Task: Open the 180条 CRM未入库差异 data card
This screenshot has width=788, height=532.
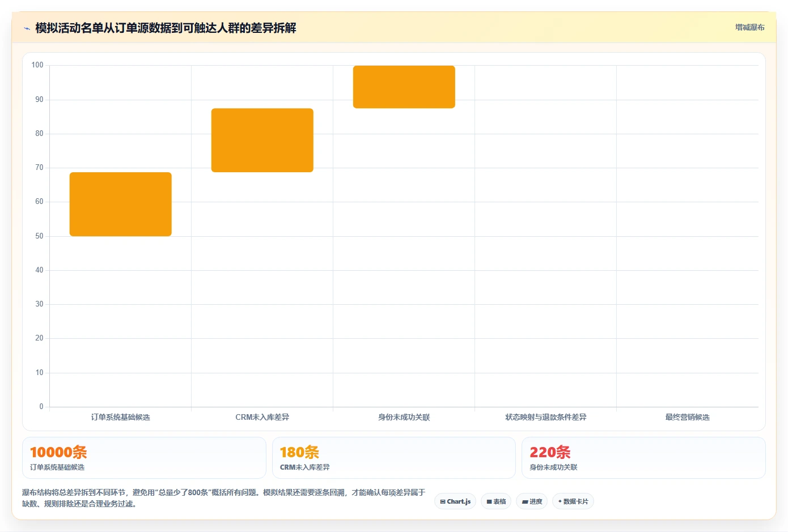Action: (394, 458)
